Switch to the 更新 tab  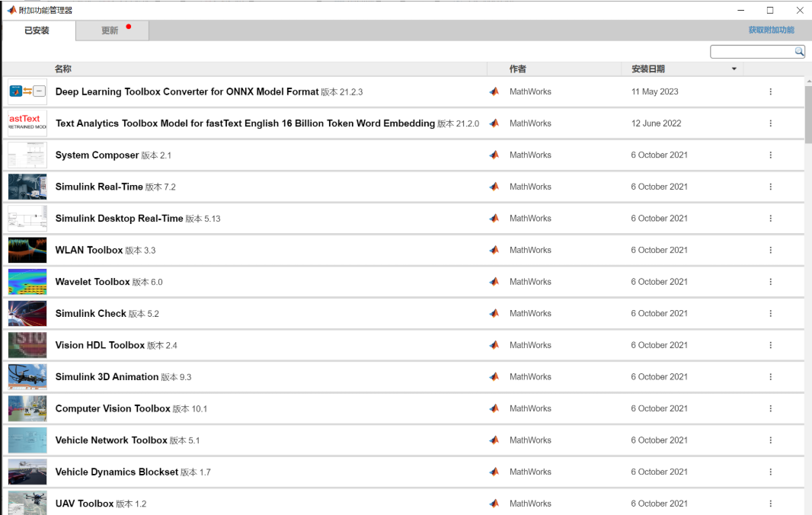(x=111, y=30)
